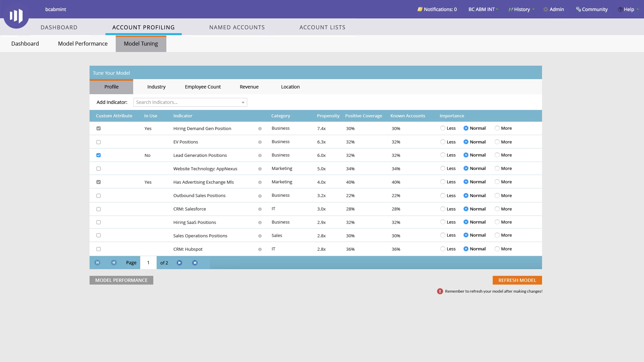Open the History dropdown menu
Viewport: 644px width, 362px height.
(x=522, y=9)
